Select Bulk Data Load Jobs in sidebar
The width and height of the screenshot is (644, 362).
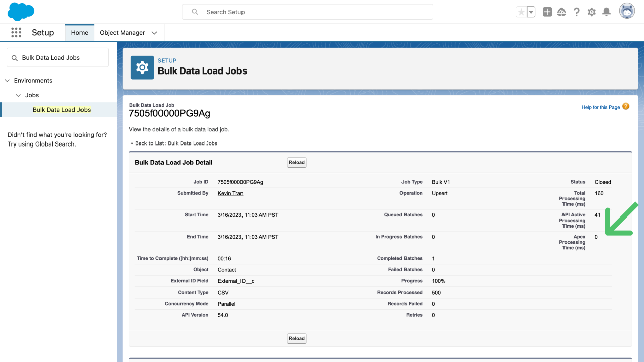click(x=62, y=110)
